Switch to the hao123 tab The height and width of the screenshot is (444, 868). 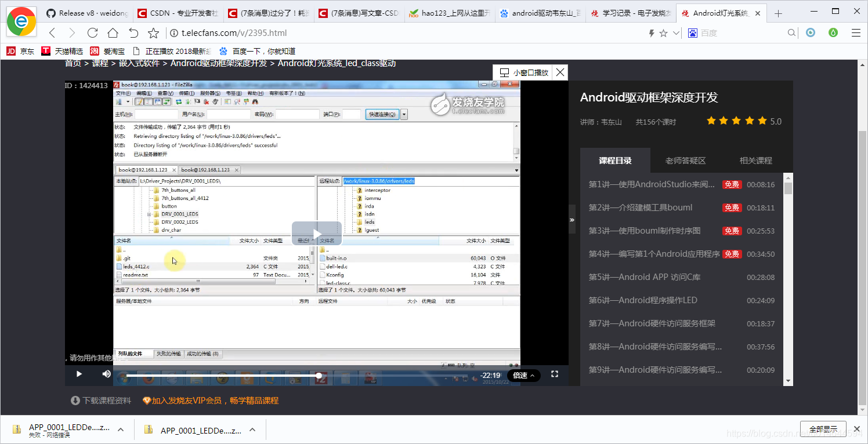pos(449,13)
